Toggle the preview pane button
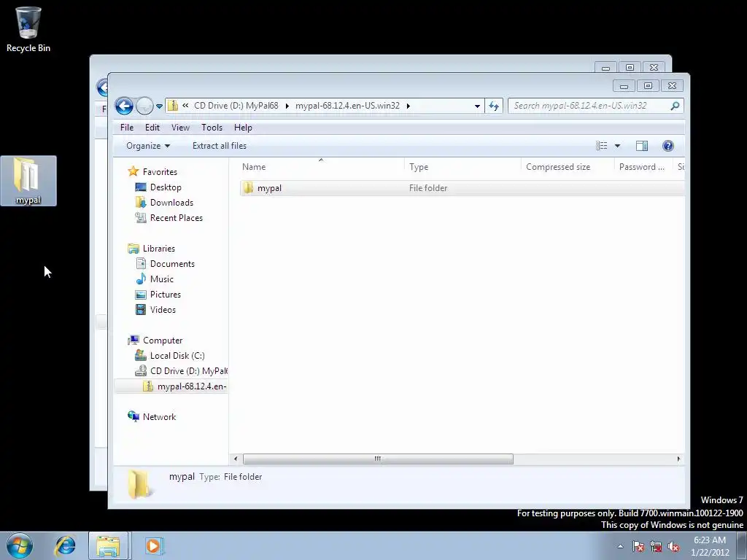This screenshot has width=747, height=560. pyautogui.click(x=642, y=146)
